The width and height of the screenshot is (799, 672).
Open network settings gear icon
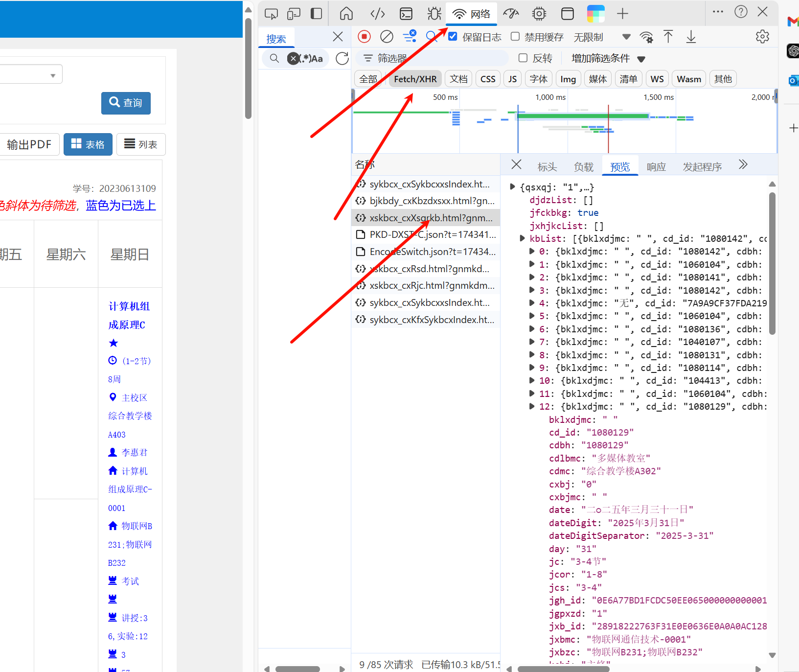[x=762, y=37]
